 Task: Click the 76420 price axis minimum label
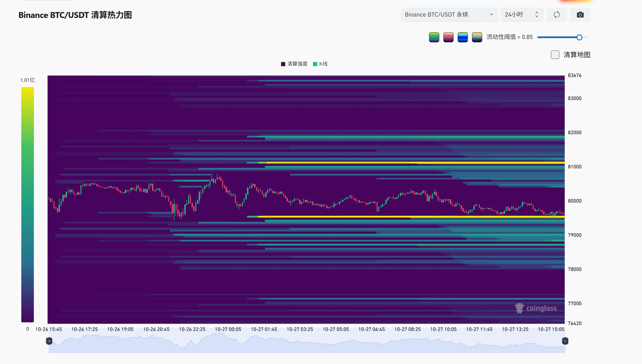coord(574,323)
